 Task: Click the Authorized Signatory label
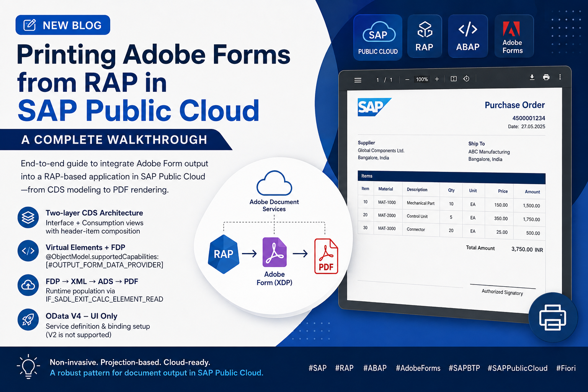point(502,292)
